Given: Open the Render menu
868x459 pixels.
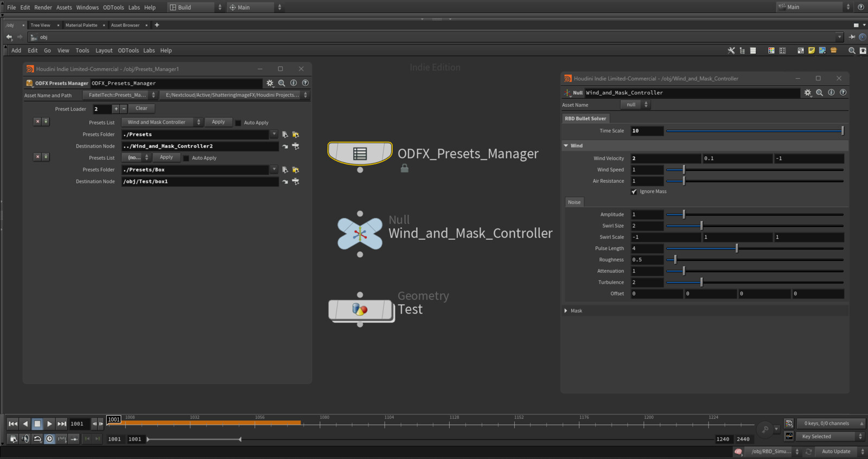Looking at the screenshot, I should (43, 8).
